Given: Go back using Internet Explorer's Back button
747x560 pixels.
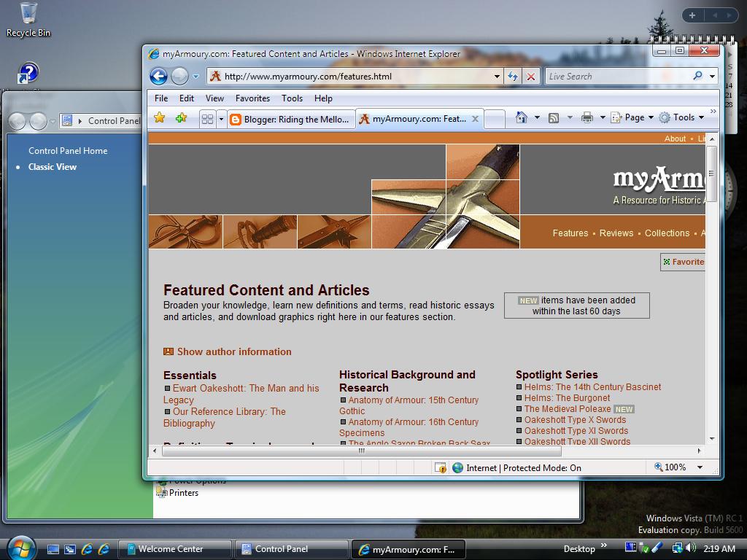Looking at the screenshot, I should point(158,76).
